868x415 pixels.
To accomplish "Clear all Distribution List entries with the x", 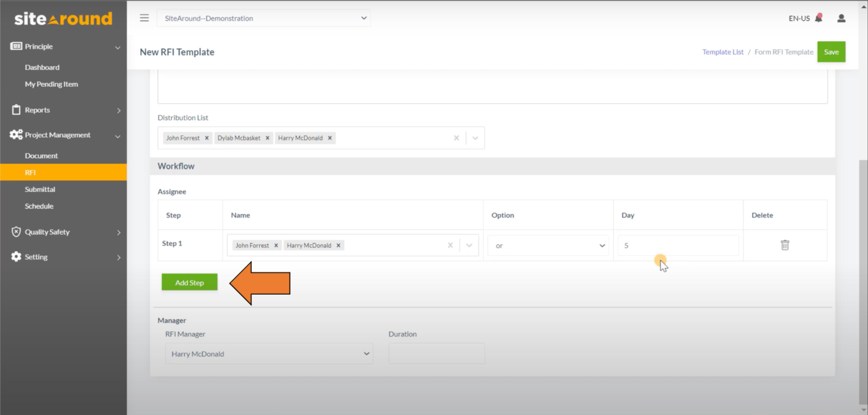I will pyautogui.click(x=456, y=138).
